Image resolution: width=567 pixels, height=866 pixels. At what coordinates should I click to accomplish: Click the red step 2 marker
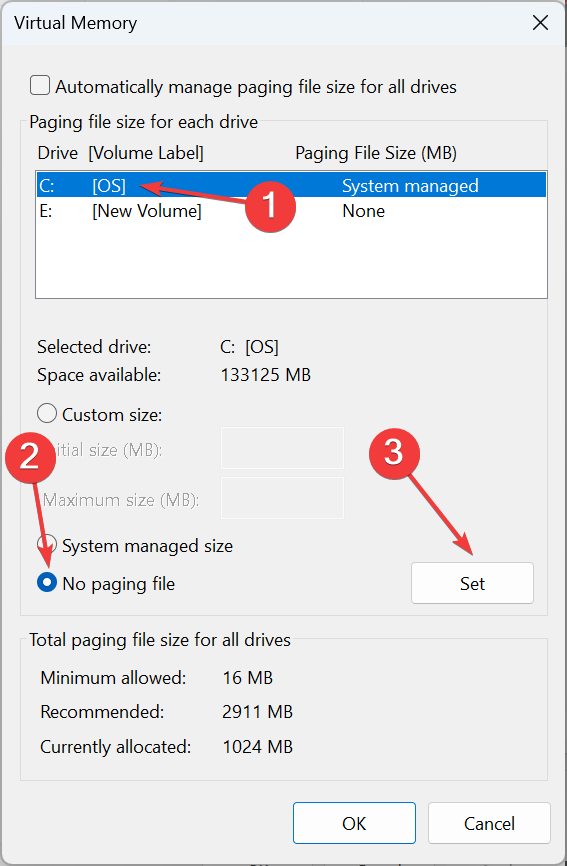point(30,457)
